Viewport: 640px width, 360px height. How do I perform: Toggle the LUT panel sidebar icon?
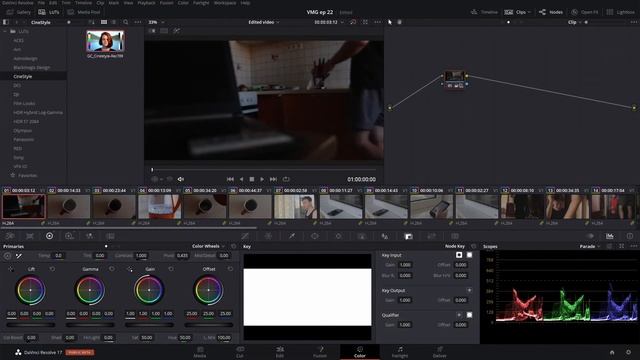tap(6, 22)
